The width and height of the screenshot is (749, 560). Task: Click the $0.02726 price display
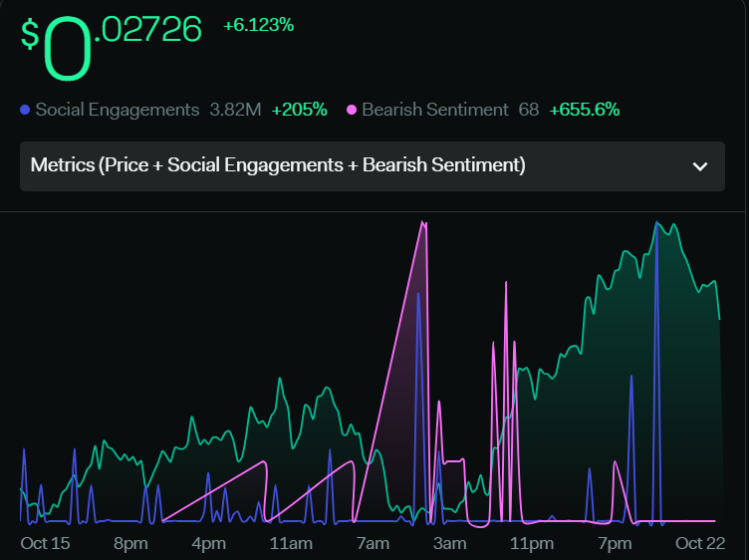click(x=111, y=47)
